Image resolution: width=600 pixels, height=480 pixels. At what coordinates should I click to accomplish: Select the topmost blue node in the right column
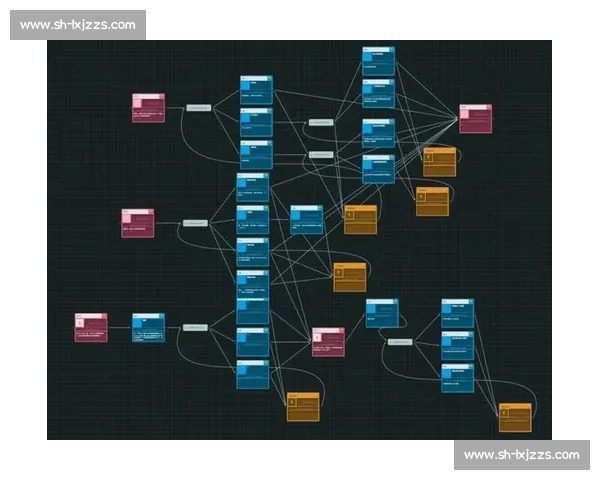(378, 61)
